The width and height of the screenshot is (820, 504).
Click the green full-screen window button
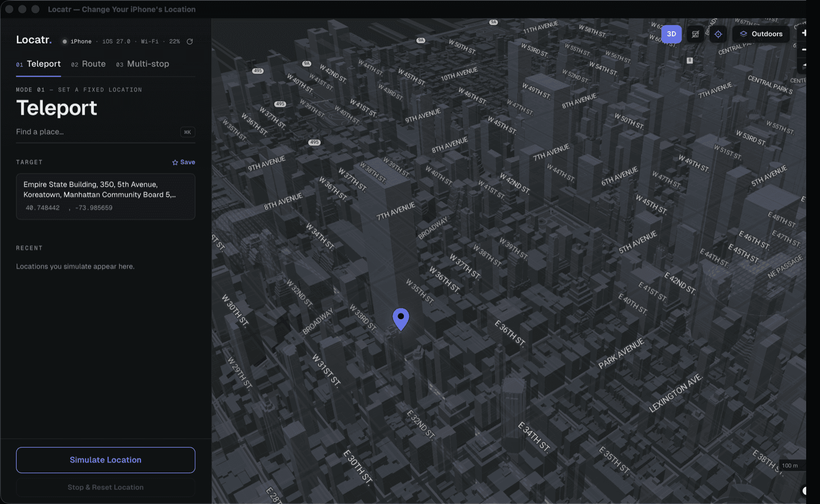[35, 9]
